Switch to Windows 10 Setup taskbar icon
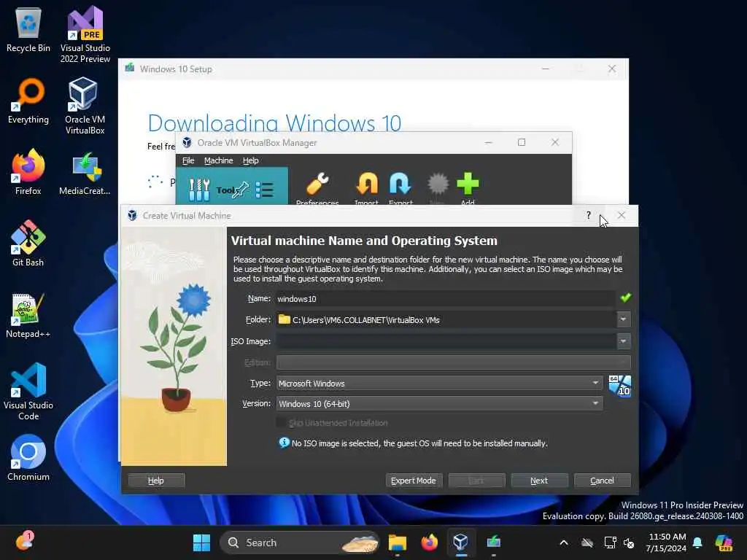747x560 pixels. click(x=494, y=542)
